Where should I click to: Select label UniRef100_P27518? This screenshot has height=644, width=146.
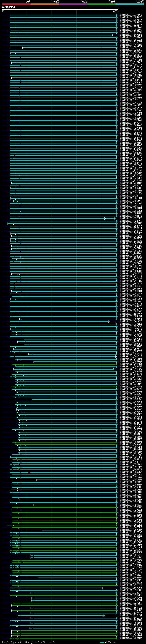pyautogui.click(x=131, y=510)
